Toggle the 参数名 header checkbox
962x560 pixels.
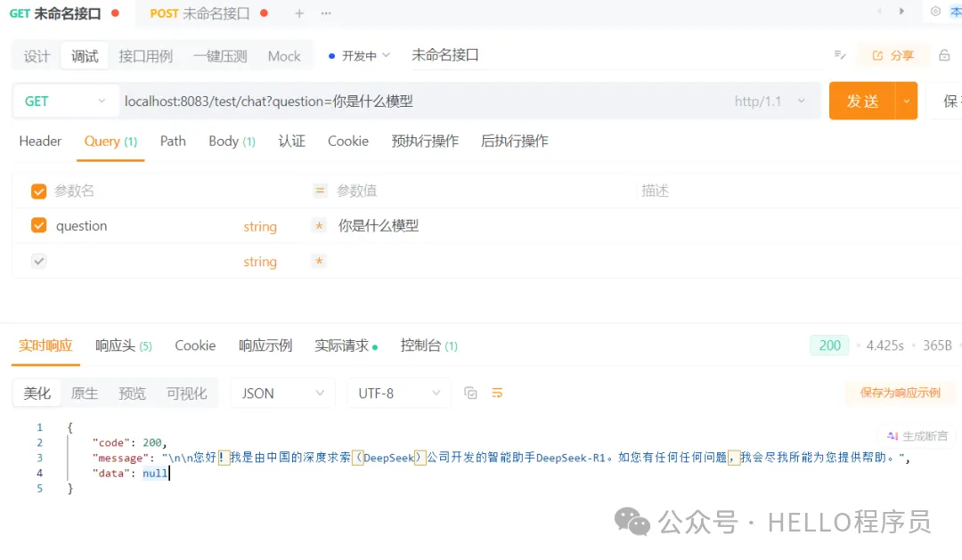click(37, 191)
